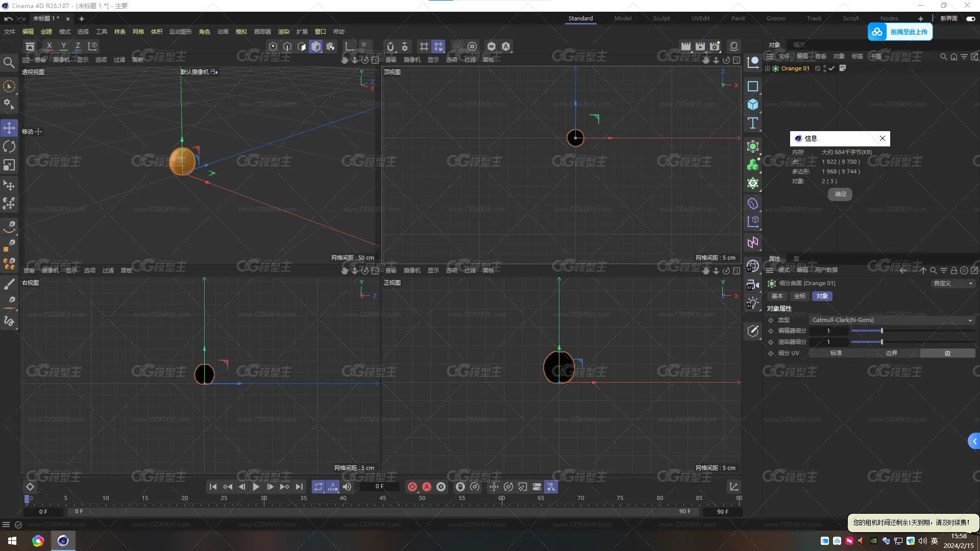Switch to the 场次 tab in Object Manager
The width and height of the screenshot is (980, 551).
click(799, 45)
